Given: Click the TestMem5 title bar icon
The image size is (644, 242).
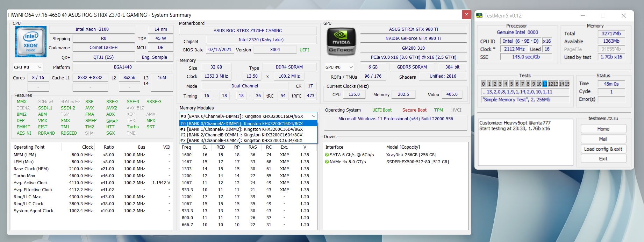Looking at the screenshot, I should (479, 15).
